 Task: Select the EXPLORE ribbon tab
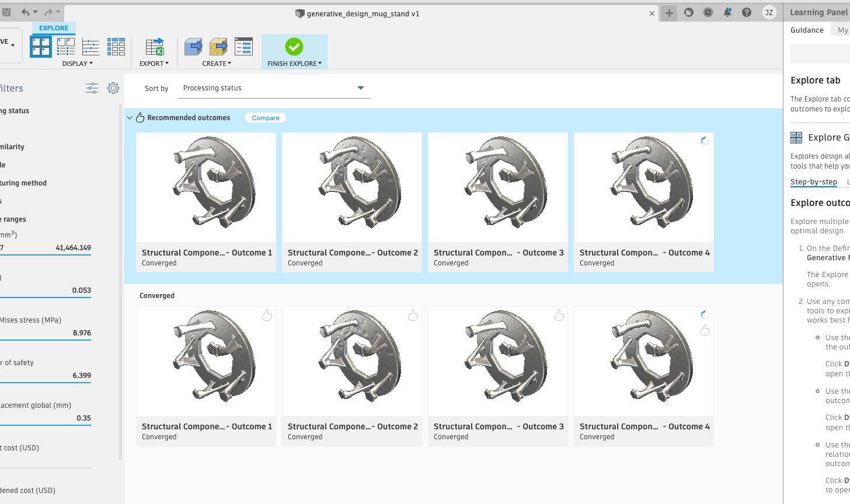[x=54, y=28]
